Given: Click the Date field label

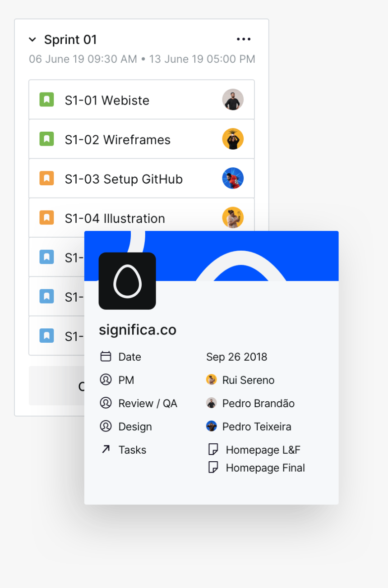Looking at the screenshot, I should click(130, 357).
